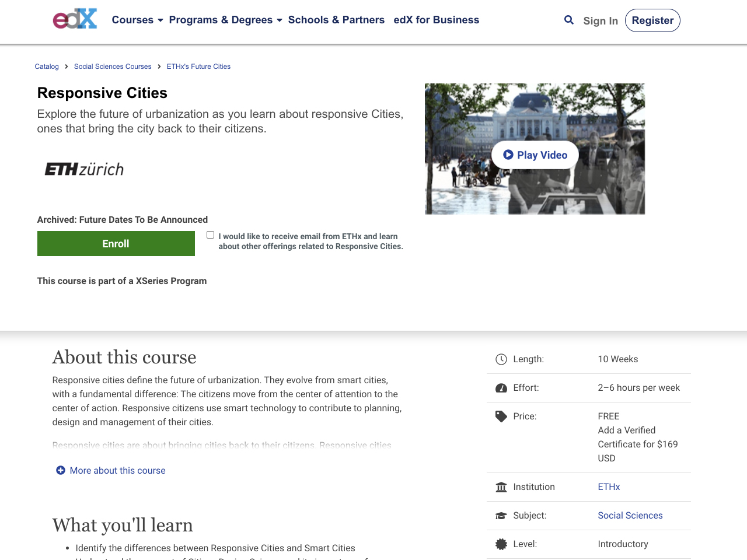Open the search magnifier icon
Screen dimensions: 747x560
click(569, 20)
